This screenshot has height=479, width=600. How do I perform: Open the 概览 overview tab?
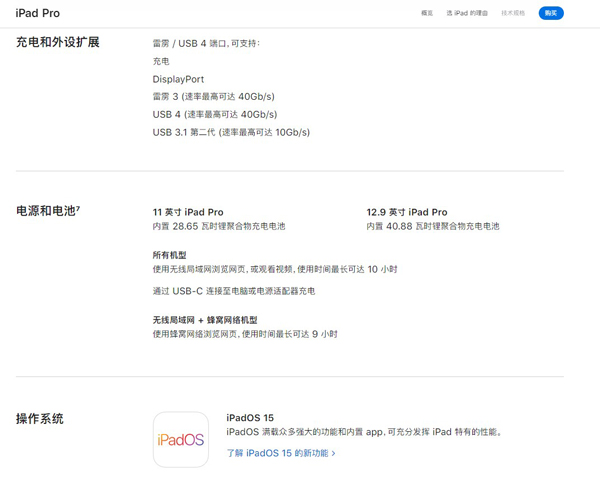point(427,13)
